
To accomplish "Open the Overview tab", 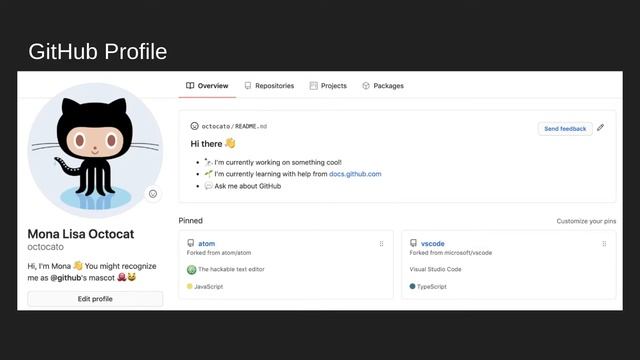I will [207, 86].
